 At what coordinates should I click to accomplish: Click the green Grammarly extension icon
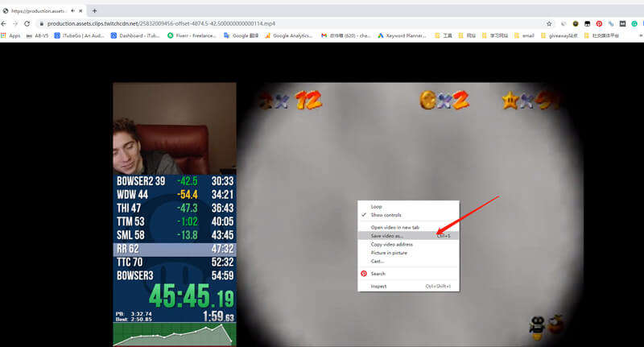coord(634,24)
